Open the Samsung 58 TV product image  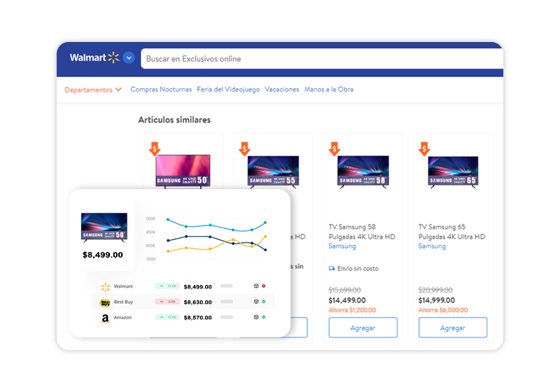pos(363,171)
